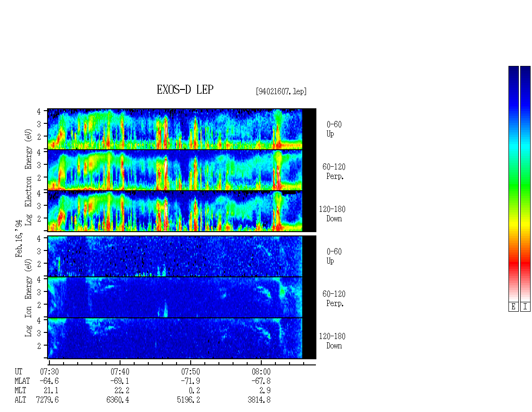This screenshot has height=412, width=532.
Task: Click the Log Electron Energy (eV) axis label
Action: tap(29, 177)
